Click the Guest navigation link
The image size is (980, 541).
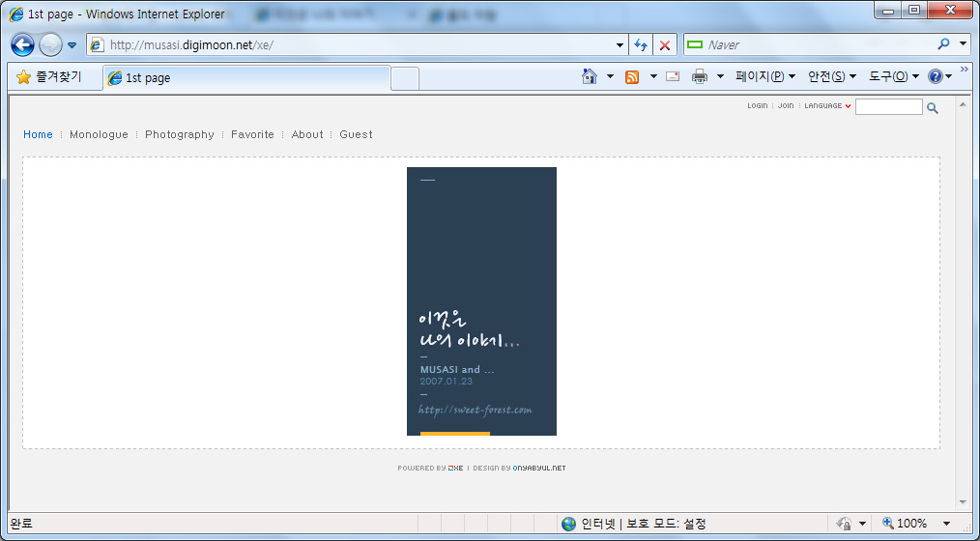356,134
